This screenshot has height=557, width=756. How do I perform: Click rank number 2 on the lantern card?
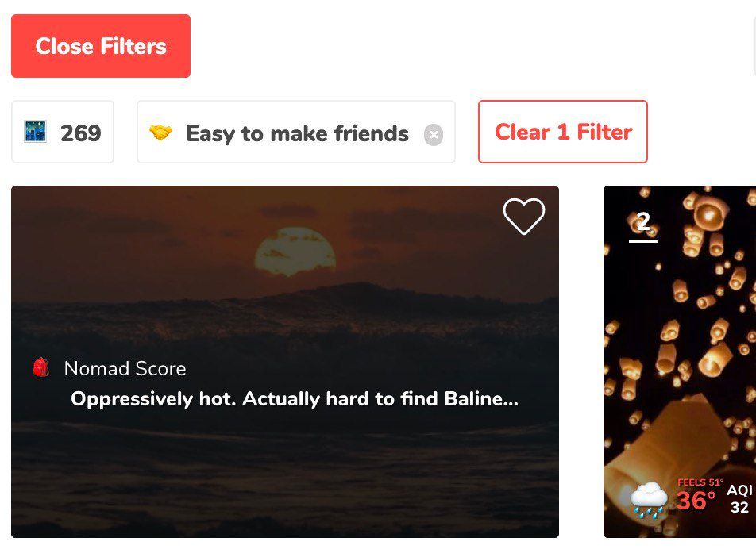(643, 223)
